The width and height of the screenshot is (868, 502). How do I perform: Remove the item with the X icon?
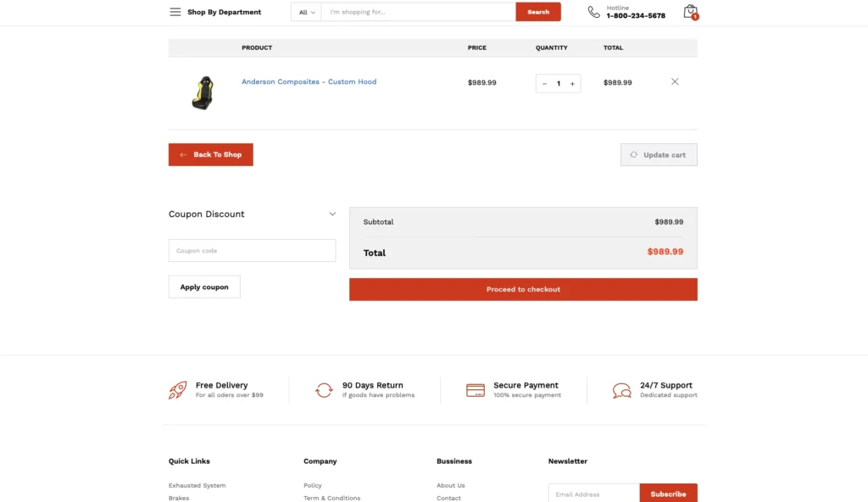[675, 82]
